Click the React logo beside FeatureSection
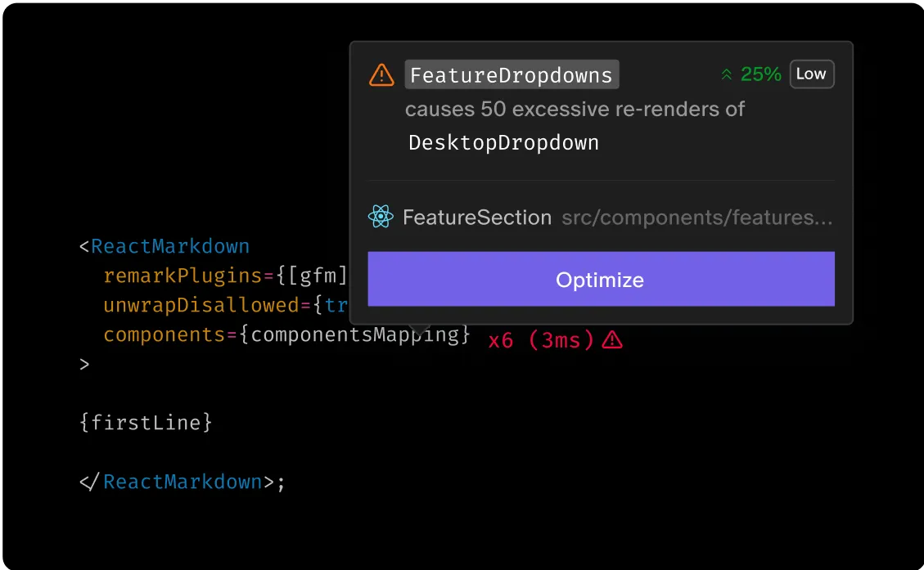This screenshot has height=570, width=924. click(380, 217)
